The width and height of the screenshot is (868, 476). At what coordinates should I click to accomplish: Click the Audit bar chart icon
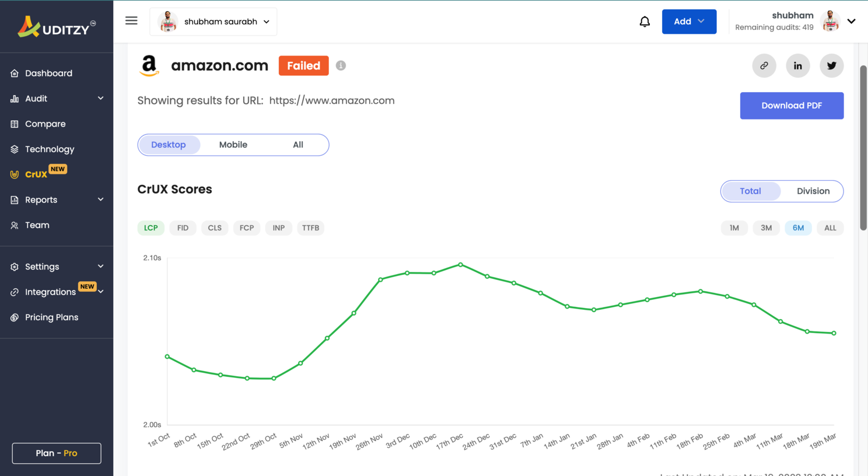(15, 99)
